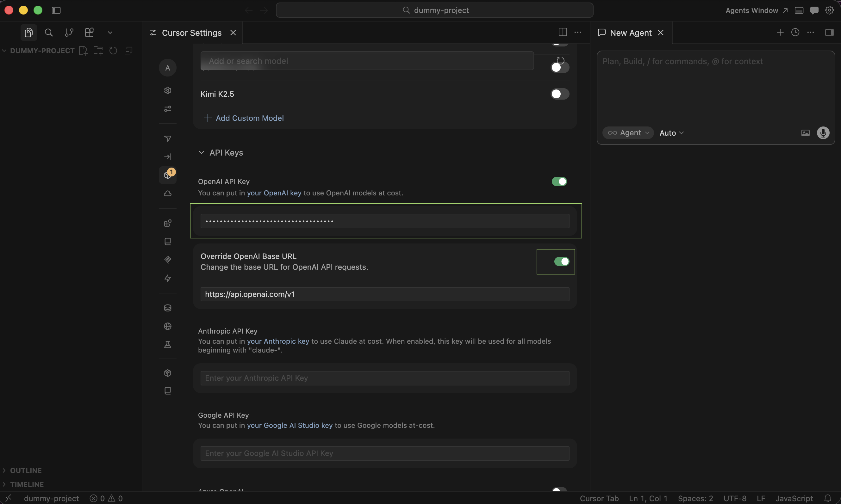Open the Explorer files icon

pos(28,33)
